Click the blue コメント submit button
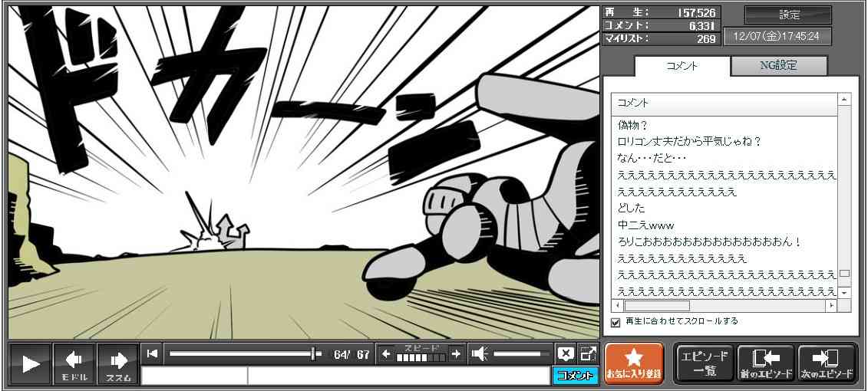The width and height of the screenshot is (868, 391). point(575,376)
